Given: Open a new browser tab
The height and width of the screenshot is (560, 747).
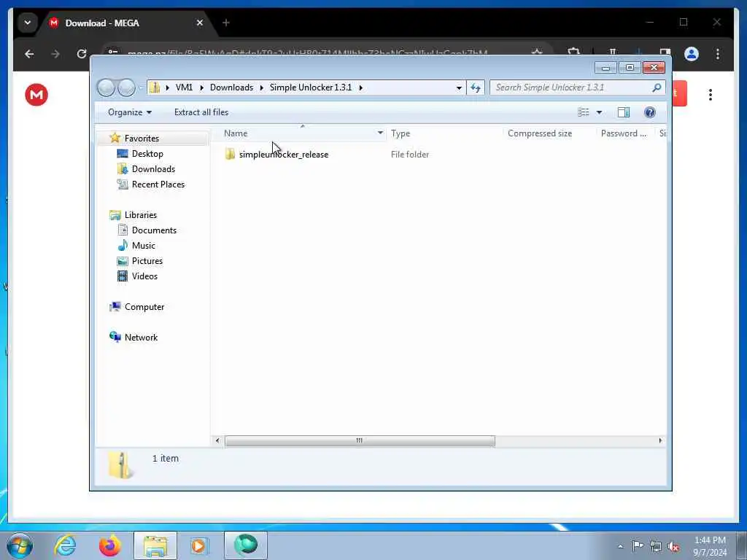Looking at the screenshot, I should 226,23.
